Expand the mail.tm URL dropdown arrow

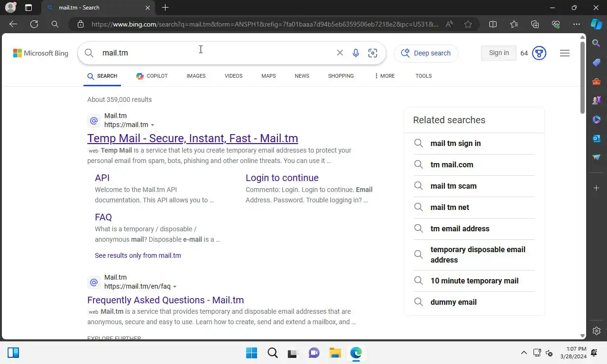(152, 125)
